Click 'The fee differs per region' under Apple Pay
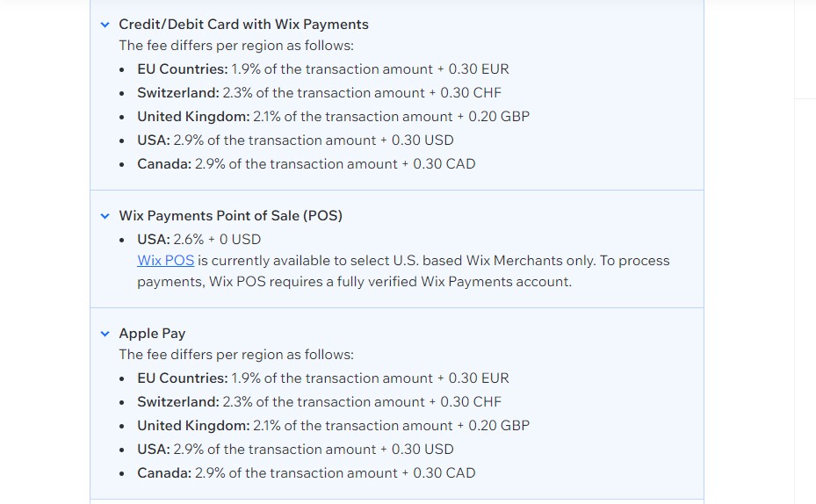816x504 pixels. (236, 355)
